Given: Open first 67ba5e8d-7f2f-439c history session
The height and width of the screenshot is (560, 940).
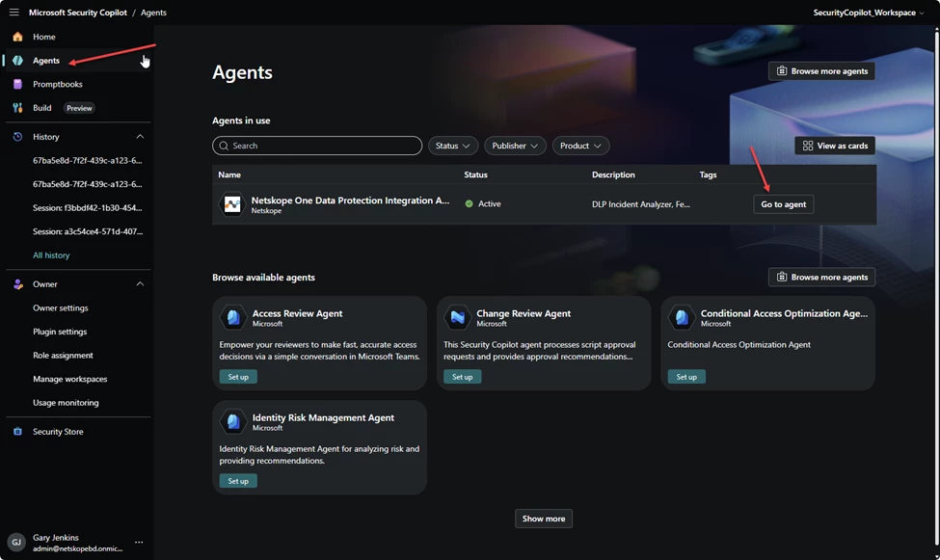Looking at the screenshot, I should point(88,161).
